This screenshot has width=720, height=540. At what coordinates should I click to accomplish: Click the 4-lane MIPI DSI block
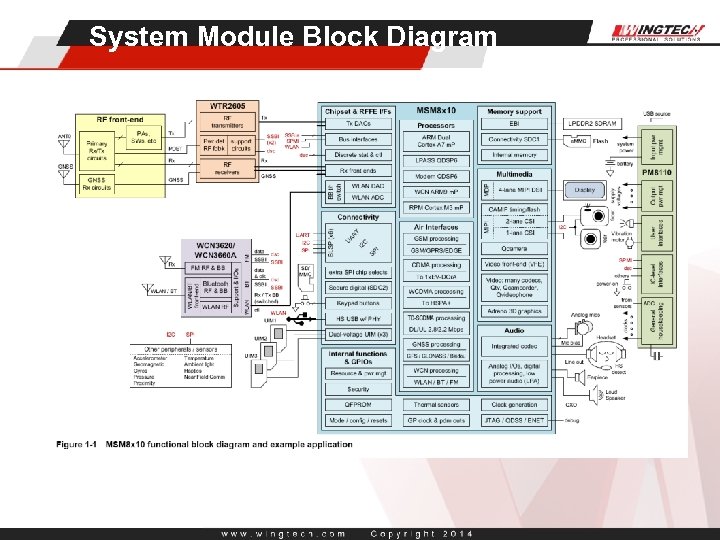[x=520, y=190]
